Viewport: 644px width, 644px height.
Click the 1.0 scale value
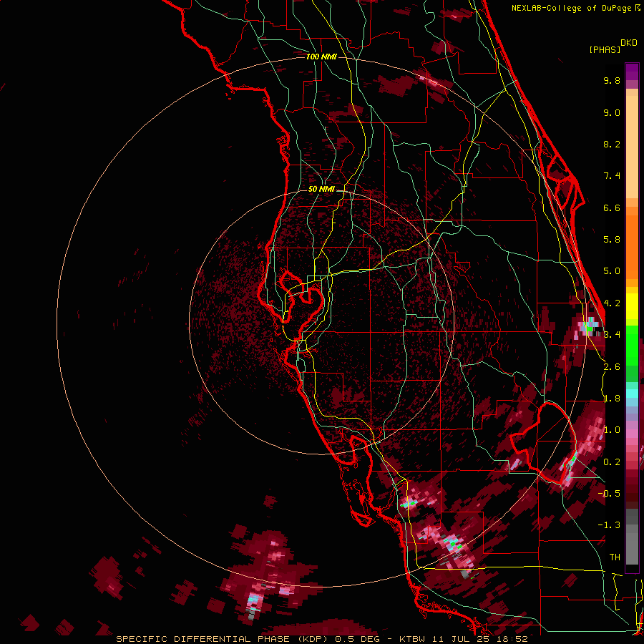[x=612, y=430]
